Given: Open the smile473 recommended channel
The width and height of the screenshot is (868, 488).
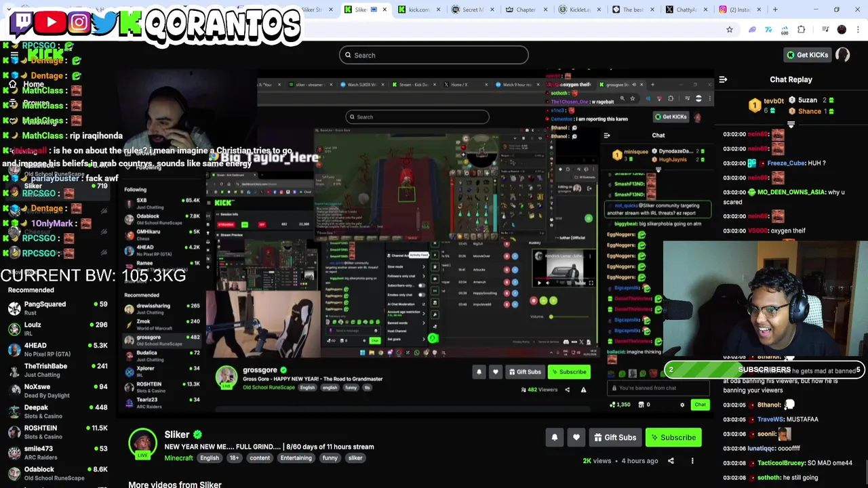Looking at the screenshot, I should tap(57, 453).
